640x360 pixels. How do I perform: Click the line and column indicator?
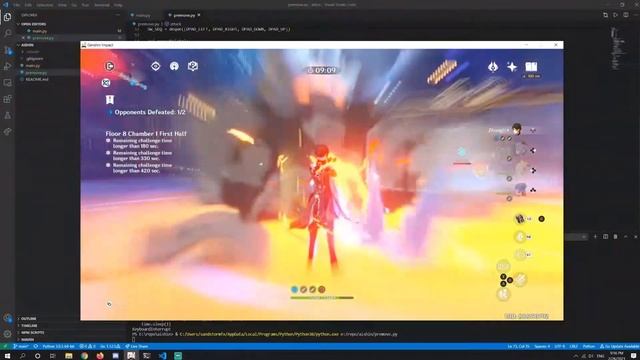(x=518, y=347)
